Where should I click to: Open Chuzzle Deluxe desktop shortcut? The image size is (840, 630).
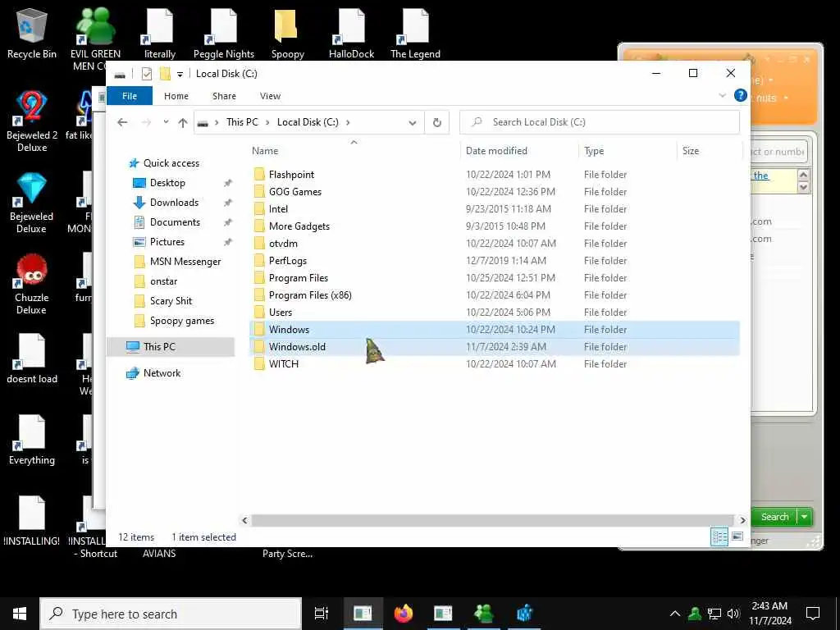tap(32, 284)
